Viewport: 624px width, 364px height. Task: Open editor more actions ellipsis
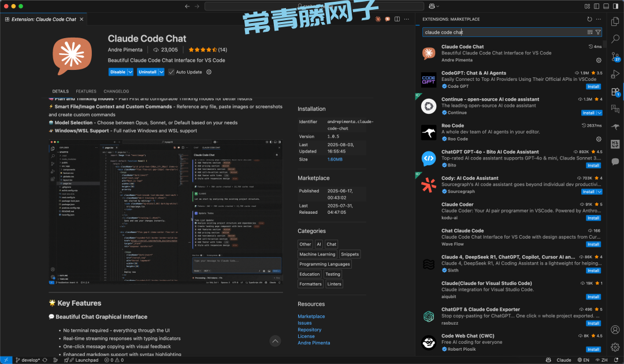[x=406, y=19]
